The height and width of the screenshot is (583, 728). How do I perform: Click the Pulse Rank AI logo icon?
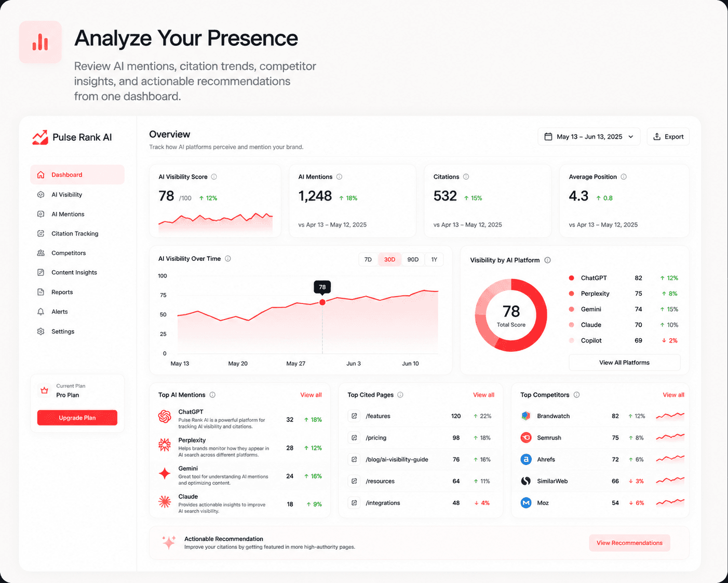point(40,137)
